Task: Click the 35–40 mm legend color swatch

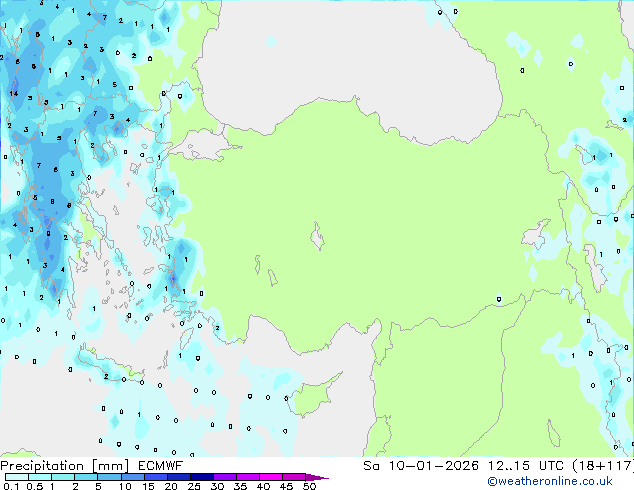Action: [x=247, y=477]
